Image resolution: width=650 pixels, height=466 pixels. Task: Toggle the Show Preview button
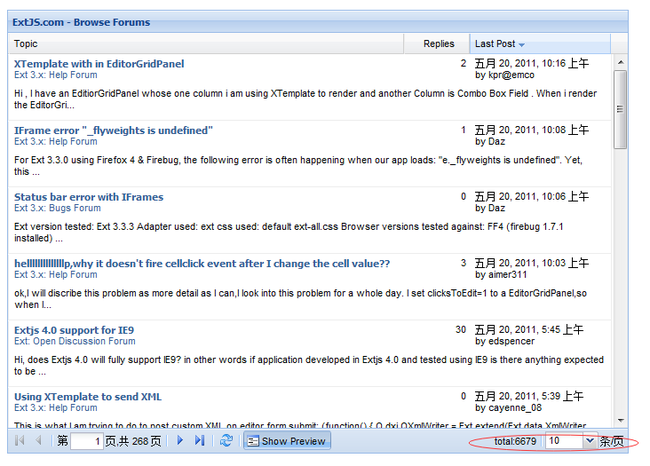point(287,441)
